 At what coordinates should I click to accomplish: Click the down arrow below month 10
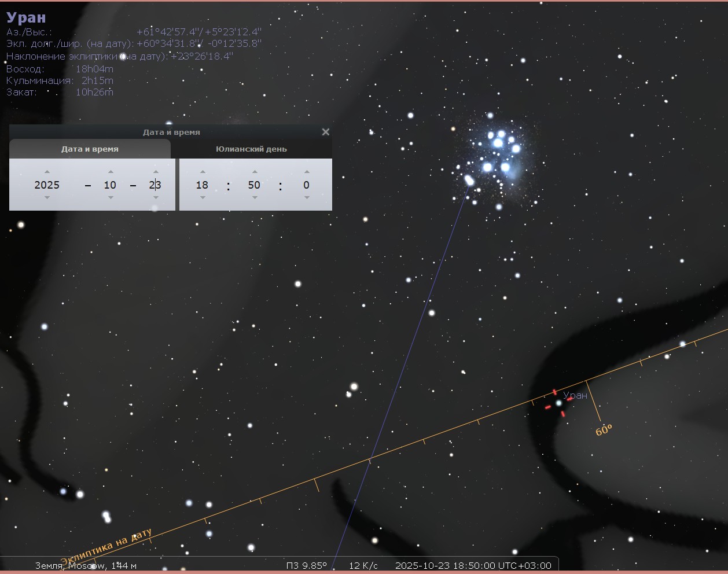[111, 197]
